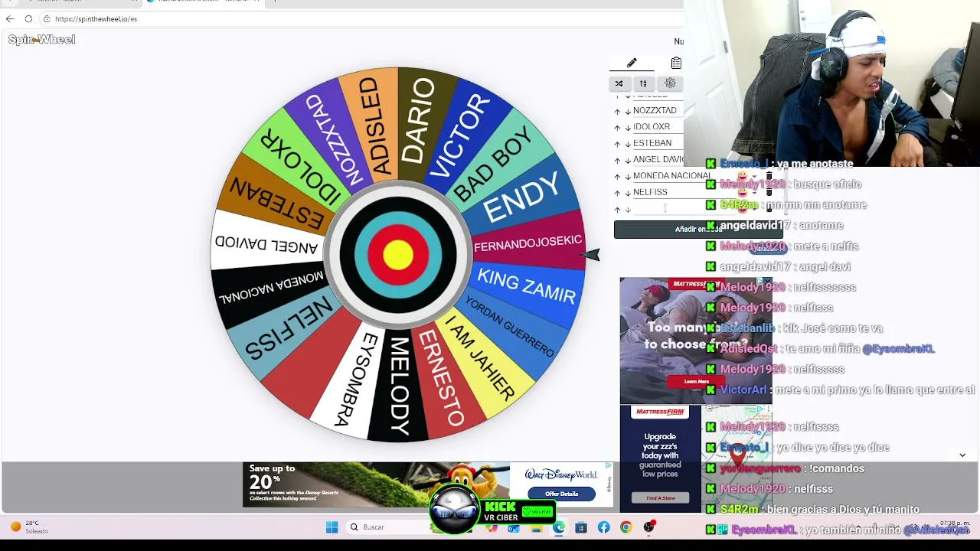Viewport: 980px width, 551px height.
Task: Edit the ANGEL DAVID entry field
Action: tap(658, 159)
